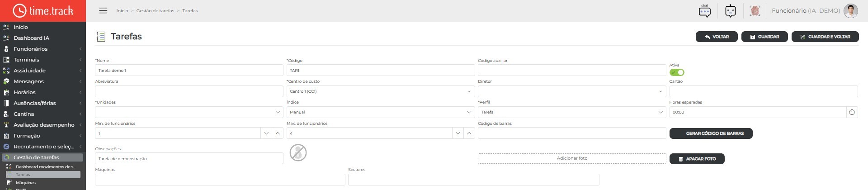Viewport: 868px width, 190px height.
Task: Click GERAR CÓDIGO DE BARRAS button
Action: click(x=711, y=133)
